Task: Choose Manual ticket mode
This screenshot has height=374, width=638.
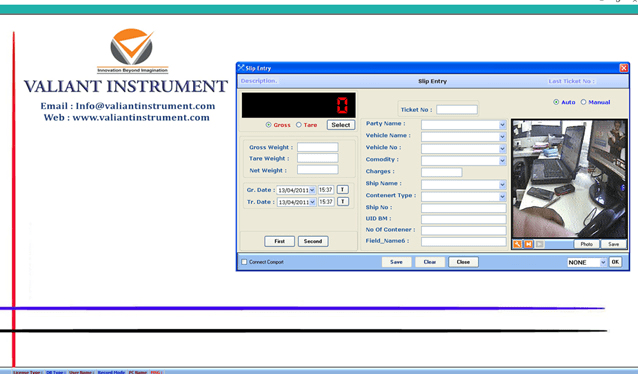Action: pos(583,102)
